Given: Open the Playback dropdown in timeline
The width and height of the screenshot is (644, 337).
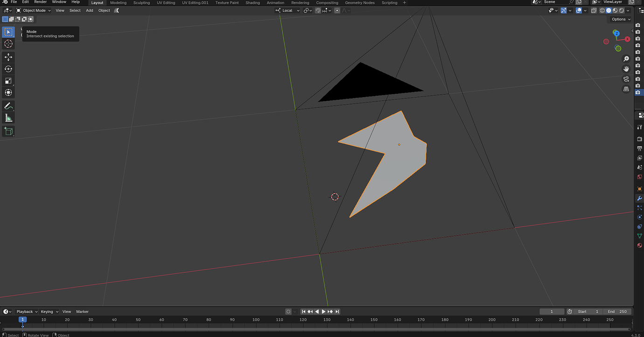Looking at the screenshot, I should [27, 311].
